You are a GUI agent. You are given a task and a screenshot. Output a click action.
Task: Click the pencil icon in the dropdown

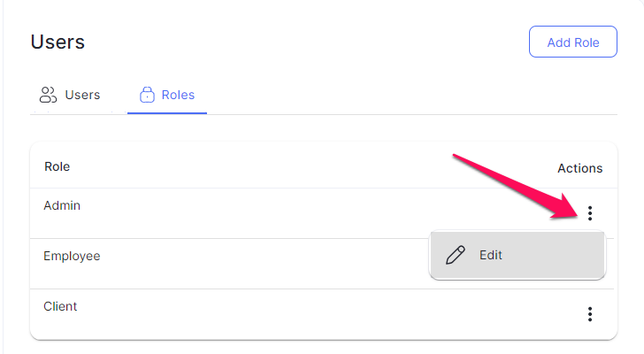click(456, 255)
